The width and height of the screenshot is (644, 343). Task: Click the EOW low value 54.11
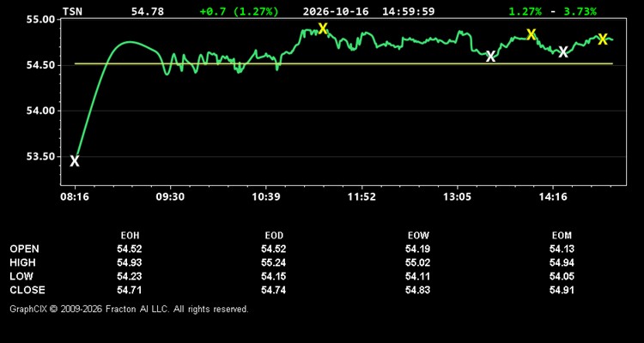[x=417, y=276]
